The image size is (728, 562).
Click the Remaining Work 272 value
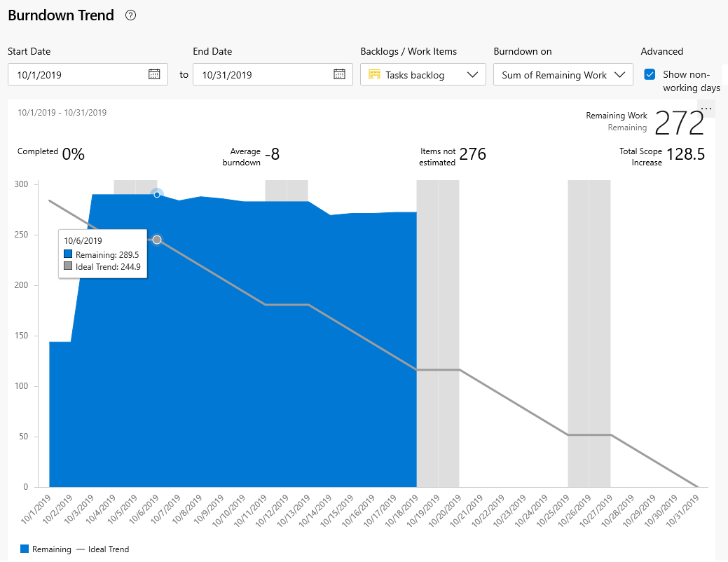click(679, 123)
